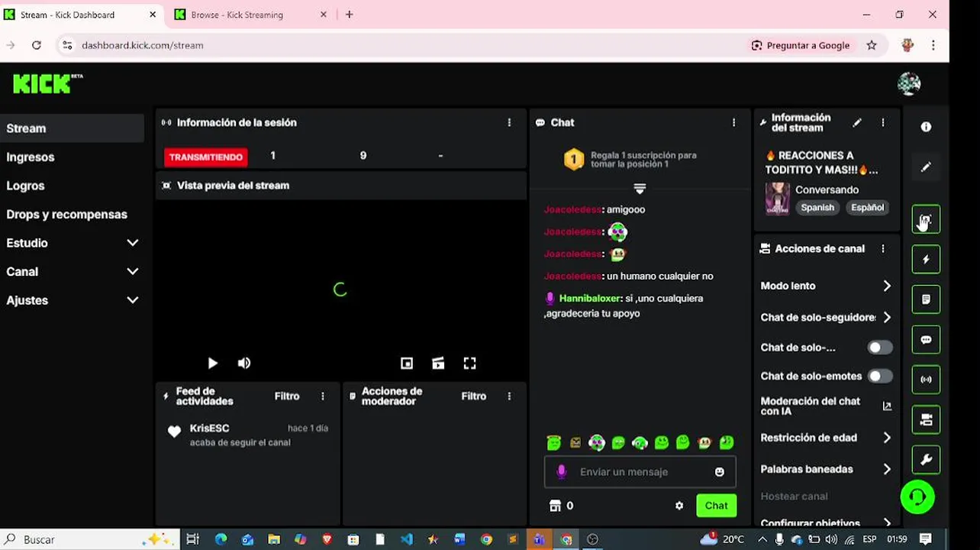The image size is (980, 550).
Task: Open Chat de solo-seguidores settings
Action: [826, 317]
